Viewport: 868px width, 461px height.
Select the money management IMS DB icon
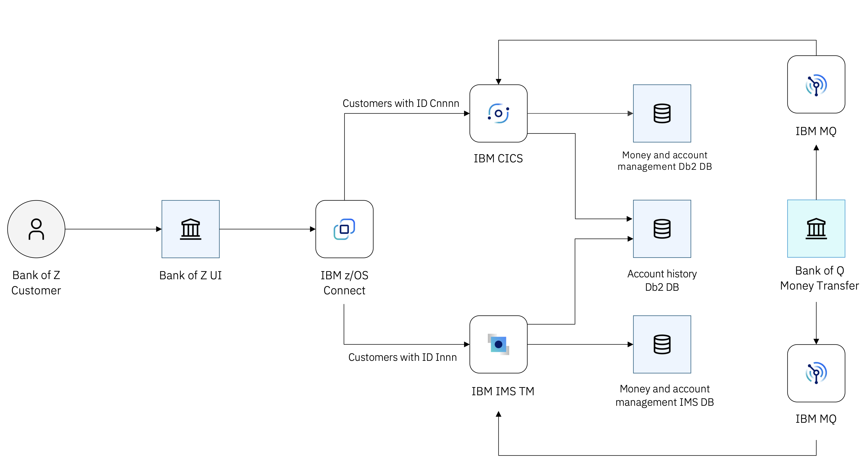coord(662,344)
